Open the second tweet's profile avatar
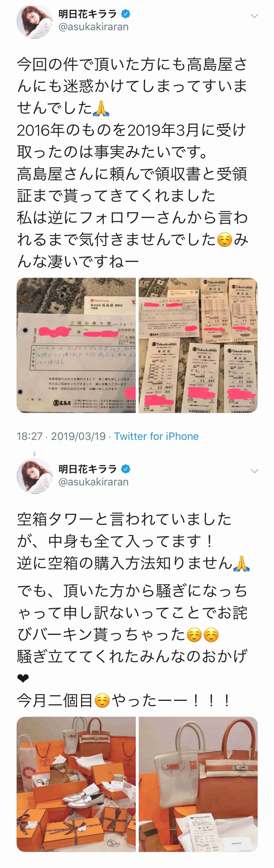 (x=34, y=476)
